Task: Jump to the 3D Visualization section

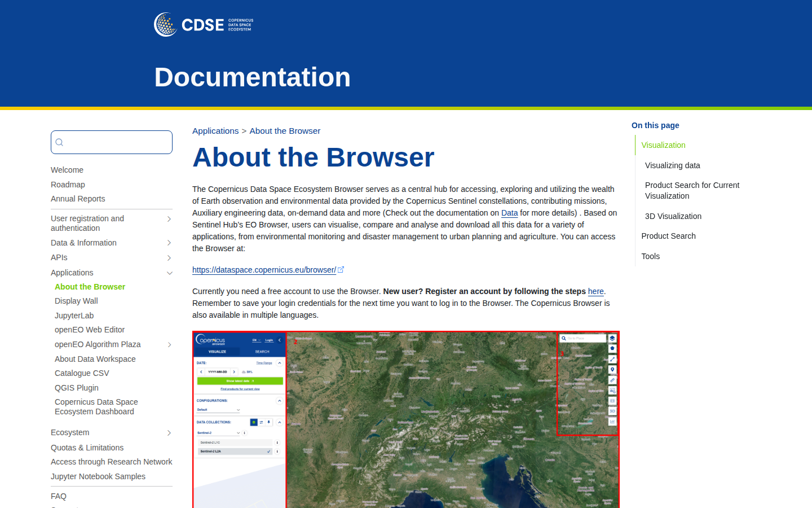Action: click(673, 216)
